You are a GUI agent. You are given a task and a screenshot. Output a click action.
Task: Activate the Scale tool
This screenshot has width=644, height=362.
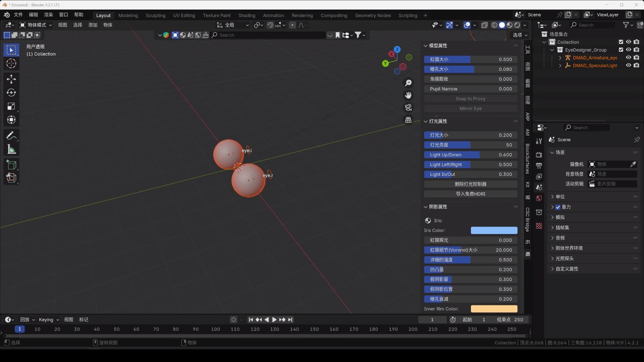tap(11, 106)
